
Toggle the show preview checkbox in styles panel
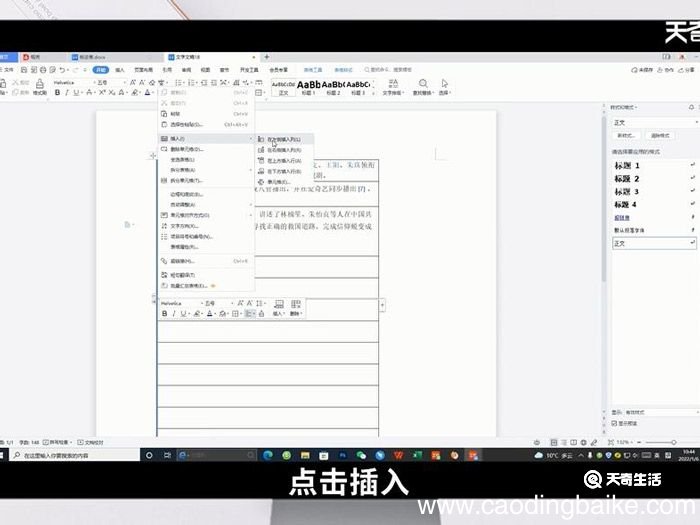coord(614,423)
